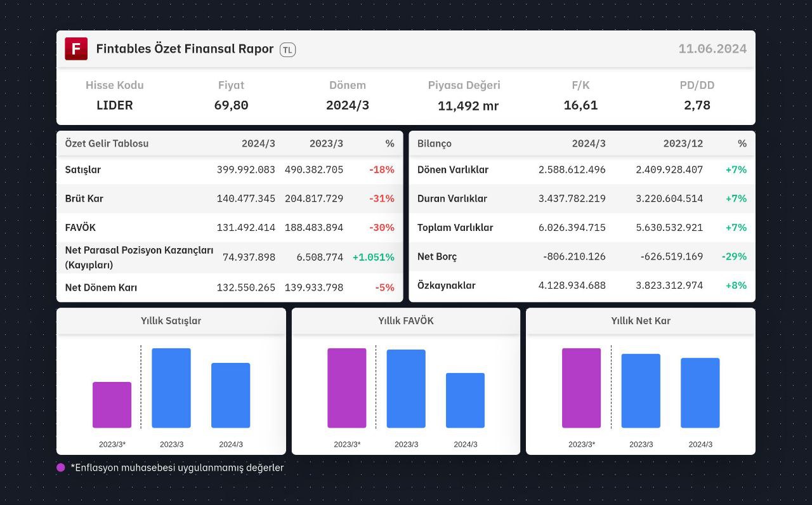Click the FAVÖK 2023/3 value 188.483.894

tap(314, 228)
